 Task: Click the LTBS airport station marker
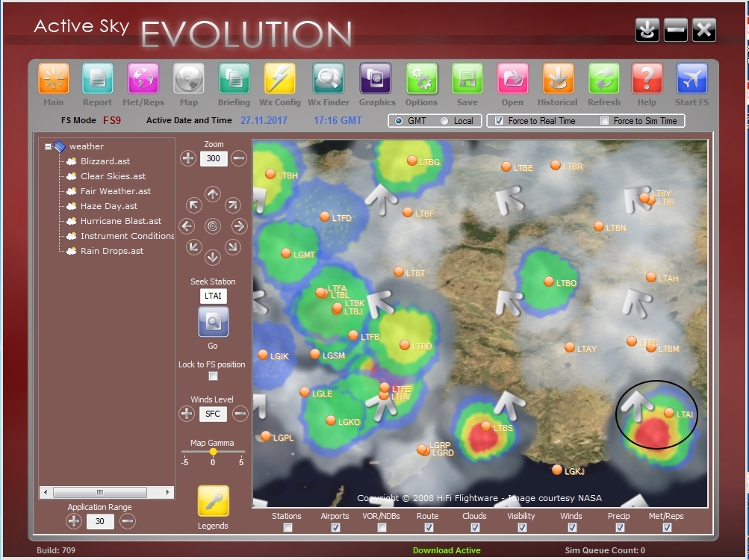coord(486,426)
